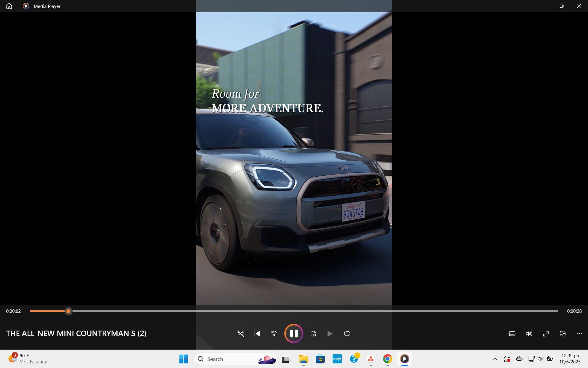Enter full screen mode
The width and height of the screenshot is (588, 368).
pos(546,333)
